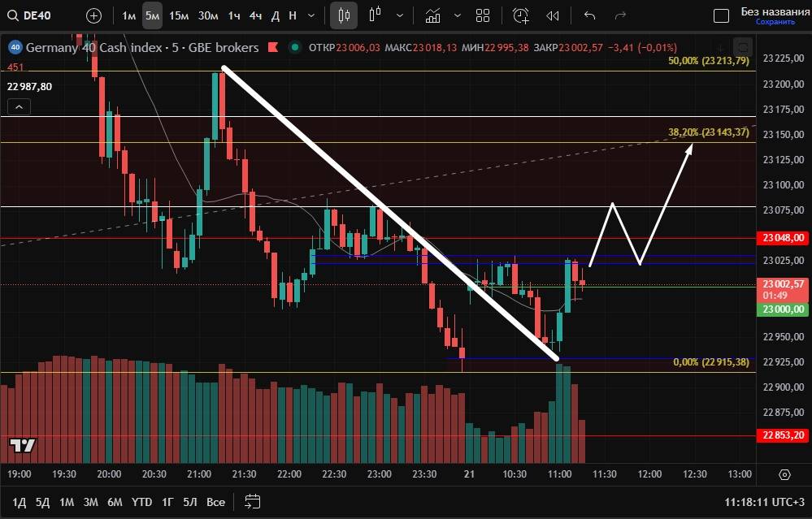Set the date range to YTD
The width and height of the screenshot is (812, 519).
tap(141, 502)
